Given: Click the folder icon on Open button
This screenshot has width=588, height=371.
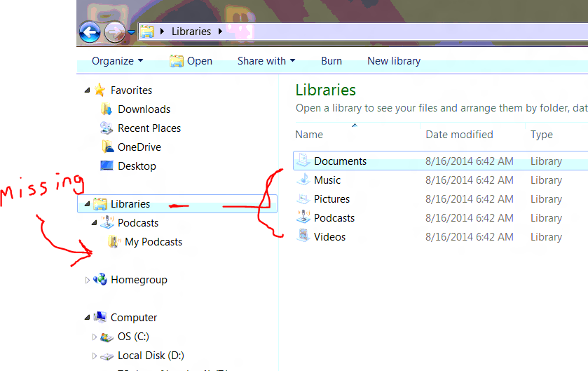Looking at the screenshot, I should [176, 61].
